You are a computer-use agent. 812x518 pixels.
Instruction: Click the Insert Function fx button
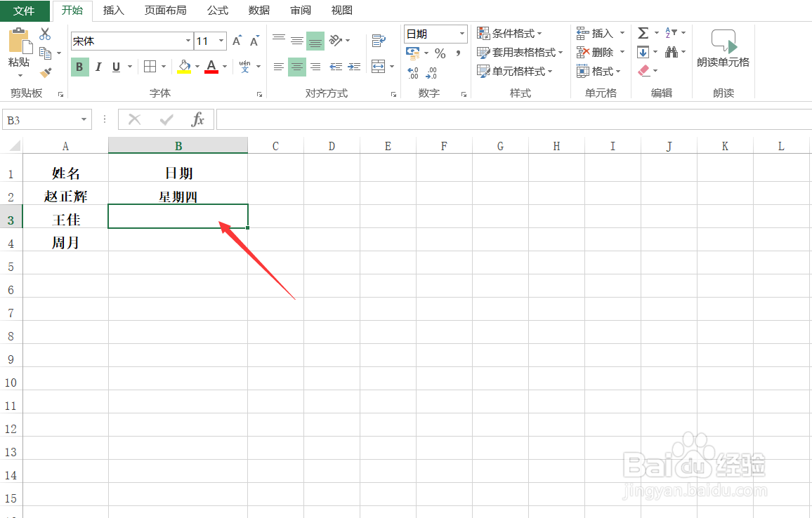point(197,119)
